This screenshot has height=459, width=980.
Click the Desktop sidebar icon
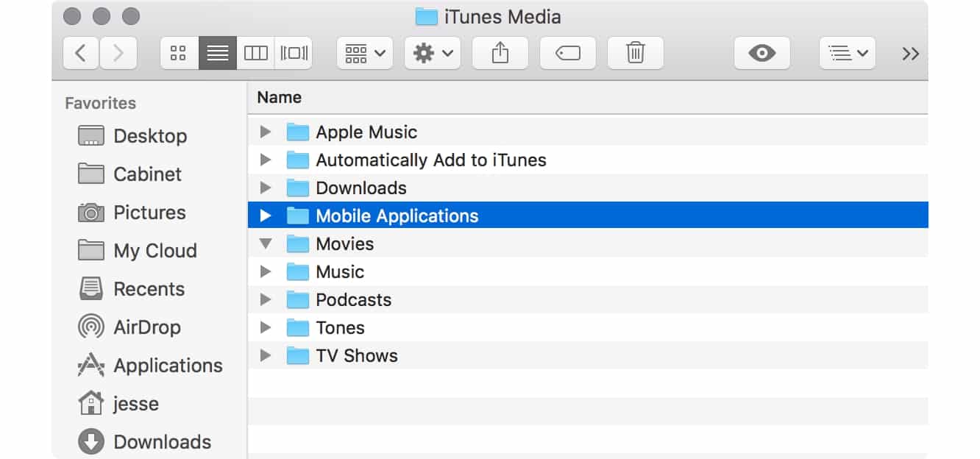point(91,136)
